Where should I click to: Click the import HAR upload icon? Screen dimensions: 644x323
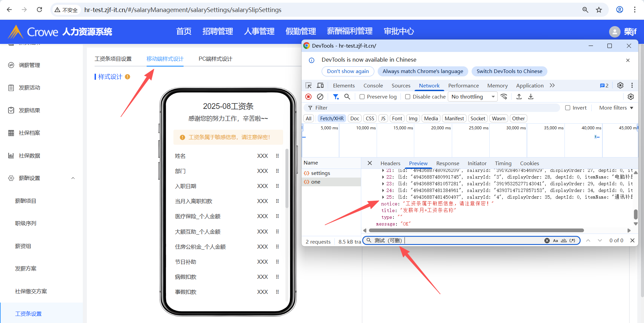519,96
